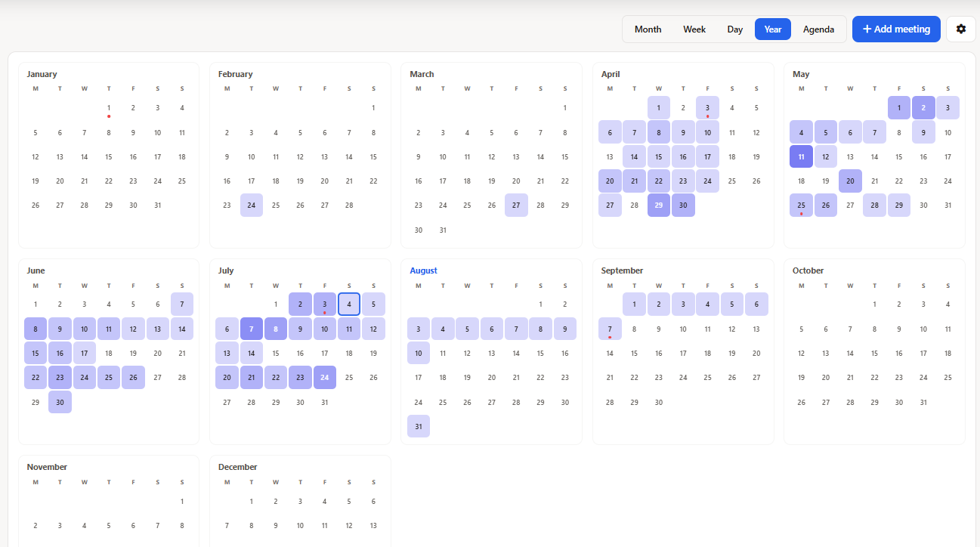Select October 1 in the calendar
Viewport: 980px width, 547px height.
874,304
